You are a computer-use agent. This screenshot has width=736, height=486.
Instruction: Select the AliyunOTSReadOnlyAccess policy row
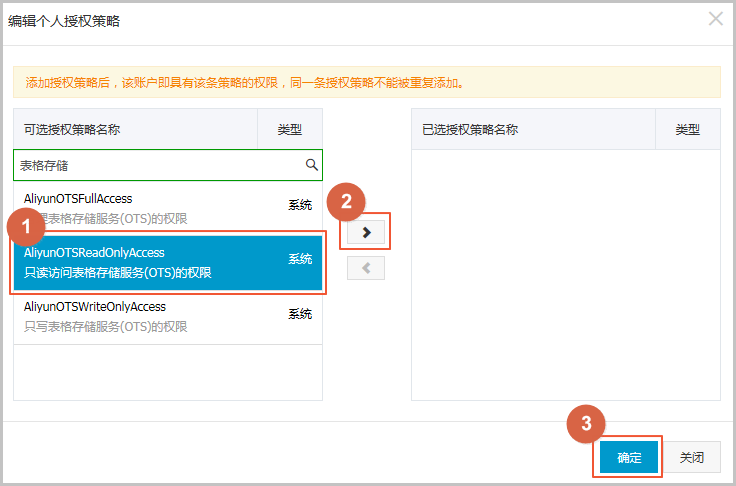[168, 262]
